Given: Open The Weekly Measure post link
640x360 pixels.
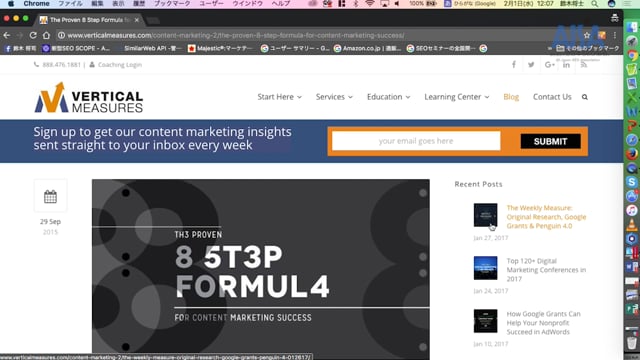Looking at the screenshot, I should tap(546, 217).
